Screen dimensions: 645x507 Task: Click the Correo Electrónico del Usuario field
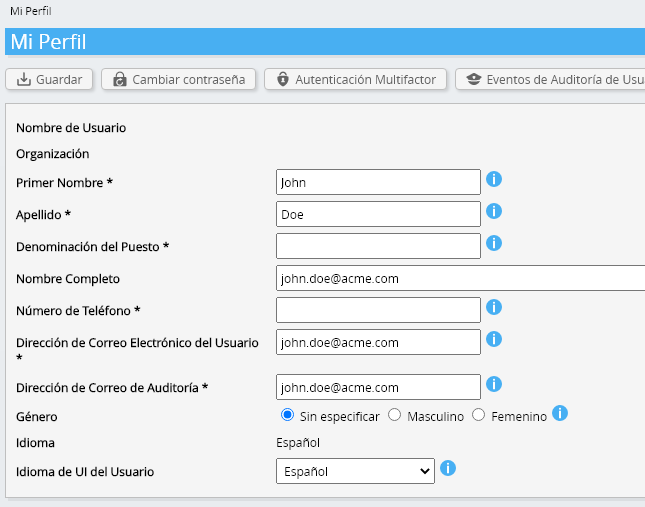click(x=378, y=343)
